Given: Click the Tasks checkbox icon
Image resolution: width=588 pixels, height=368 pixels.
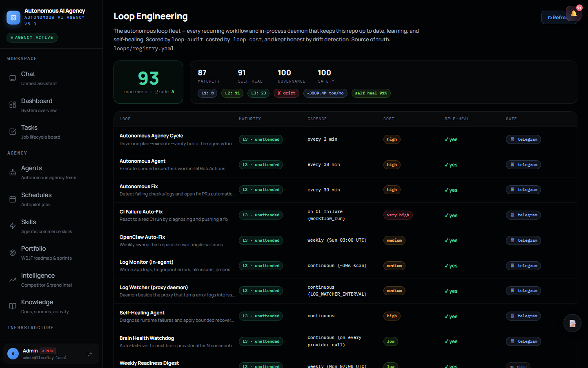Looking at the screenshot, I should pyautogui.click(x=13, y=132).
